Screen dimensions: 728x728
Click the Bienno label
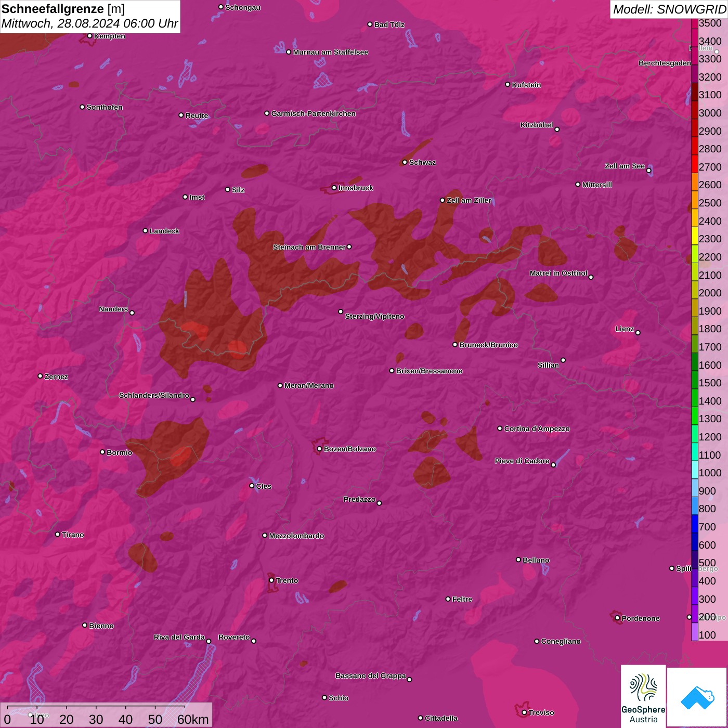[x=101, y=626]
